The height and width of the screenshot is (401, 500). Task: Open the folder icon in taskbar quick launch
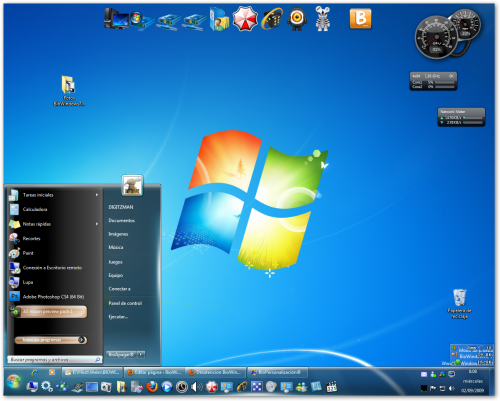[x=121, y=387]
